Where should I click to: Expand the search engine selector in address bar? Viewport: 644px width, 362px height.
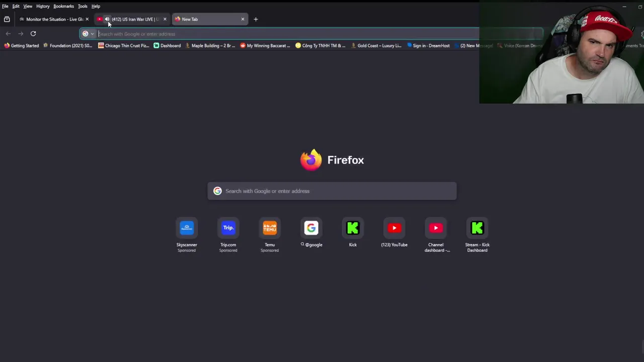(x=88, y=34)
